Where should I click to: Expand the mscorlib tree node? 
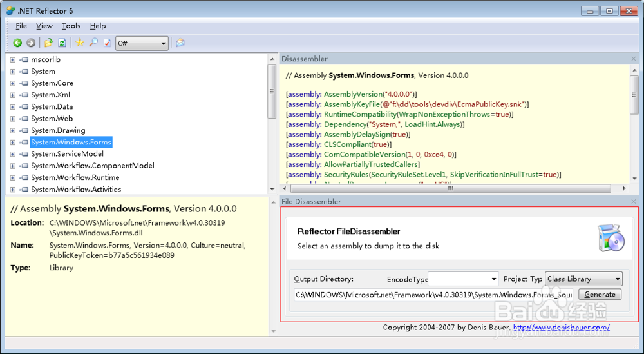13,59
